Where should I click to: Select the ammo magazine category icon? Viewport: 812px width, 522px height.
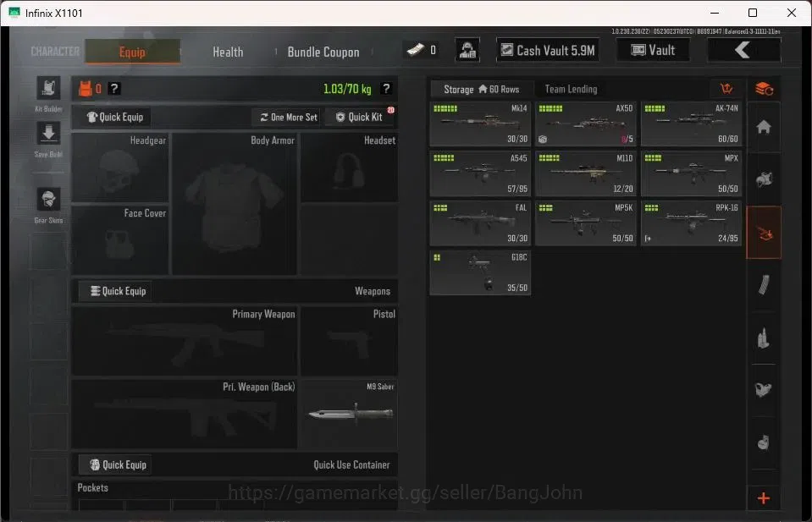click(764, 285)
